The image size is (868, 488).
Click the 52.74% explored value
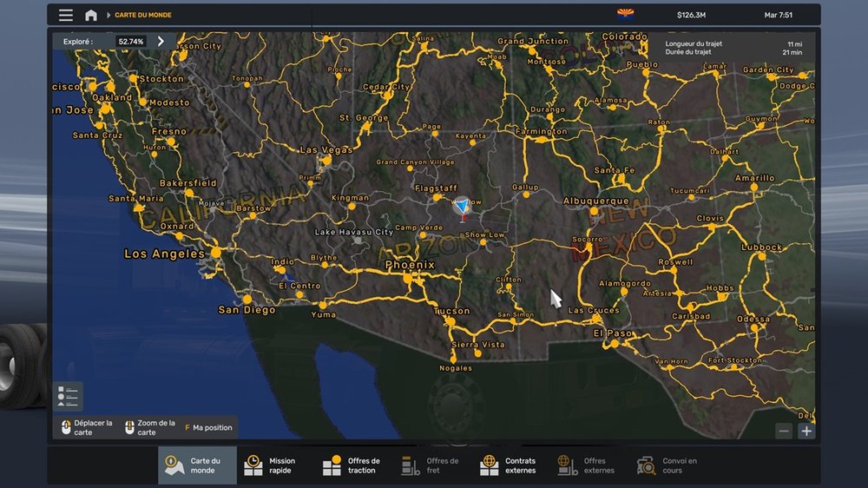131,42
